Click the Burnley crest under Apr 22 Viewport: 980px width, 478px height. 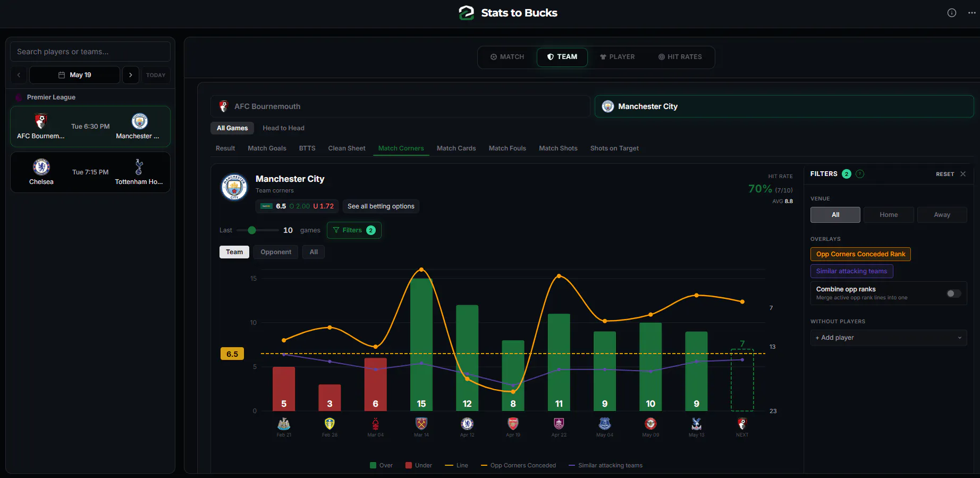pos(559,424)
